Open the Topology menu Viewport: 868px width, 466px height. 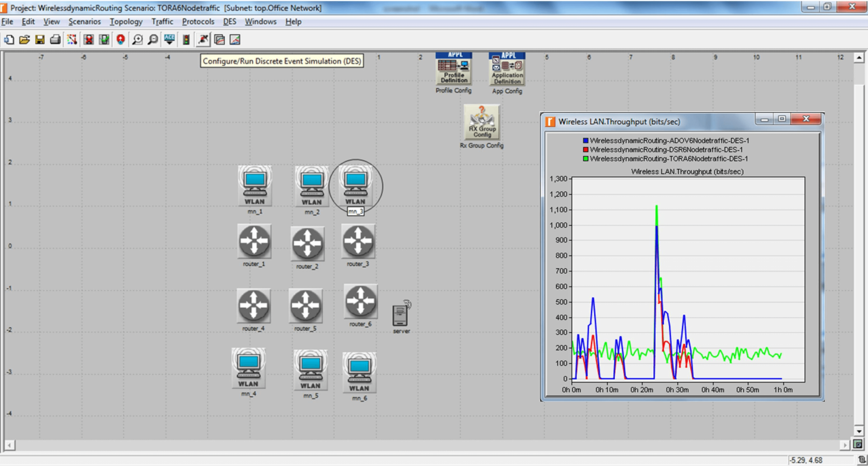tap(126, 22)
